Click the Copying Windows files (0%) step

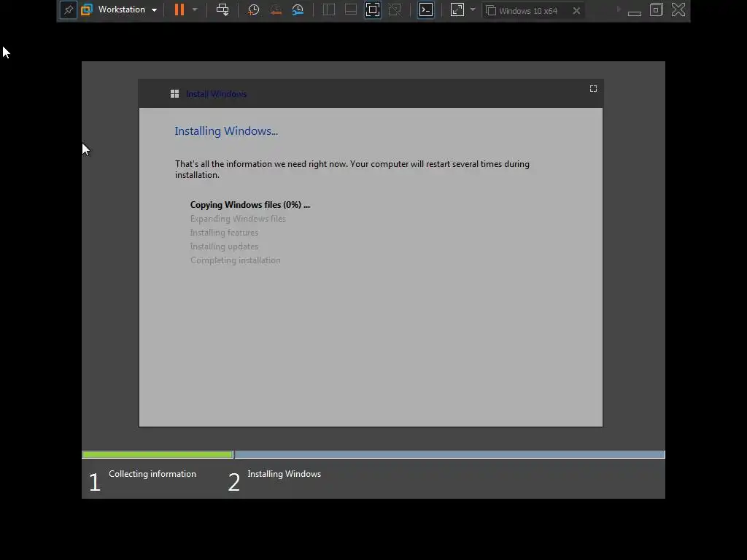250,205
